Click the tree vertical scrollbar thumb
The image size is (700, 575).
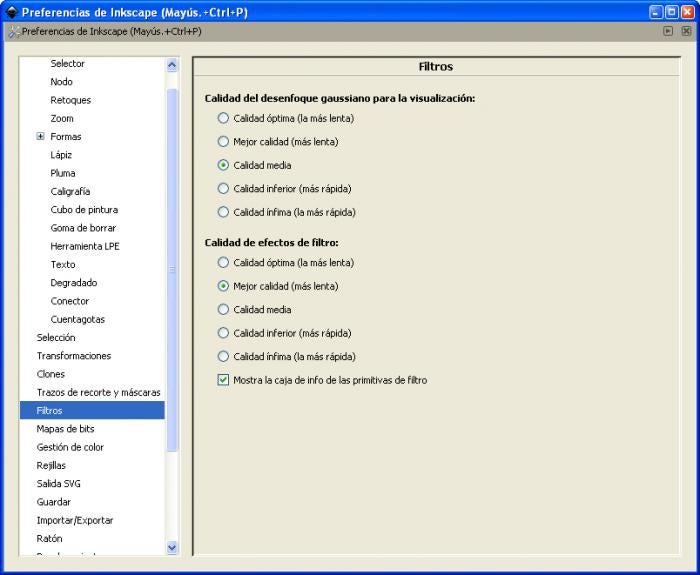(172, 270)
